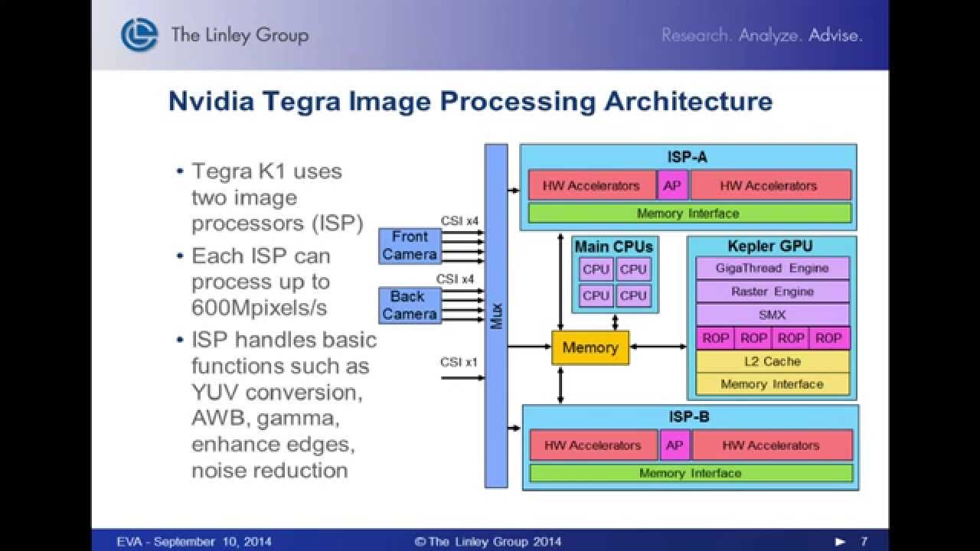Select the yellow Memory block
Image resolution: width=980 pixels, height=551 pixels.
[x=590, y=347]
